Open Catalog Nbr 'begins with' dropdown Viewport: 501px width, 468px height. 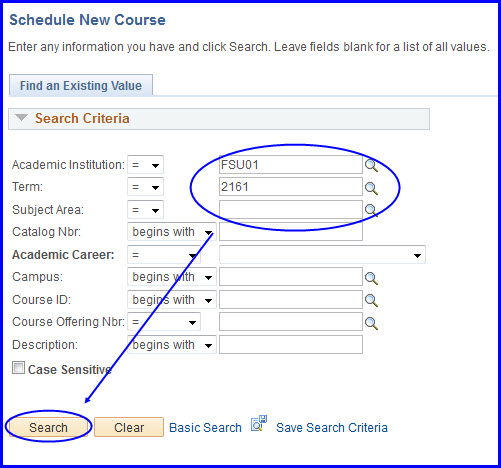point(172,232)
